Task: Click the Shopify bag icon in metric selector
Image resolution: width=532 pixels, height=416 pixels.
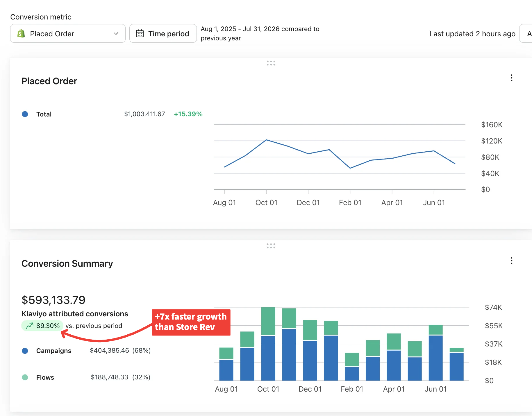Action: (21, 33)
